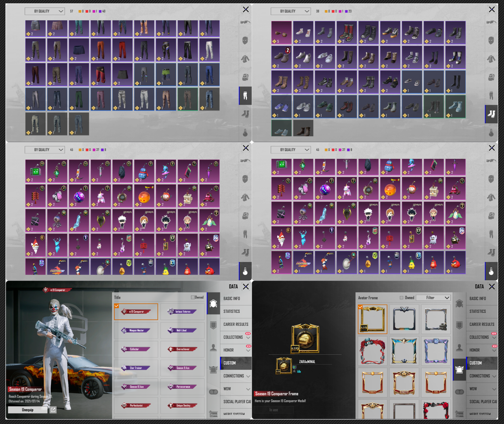Viewport: 504px width, 424px height.
Task: Select the mask category icon in the shoes inventory panel
Action: click(491, 40)
